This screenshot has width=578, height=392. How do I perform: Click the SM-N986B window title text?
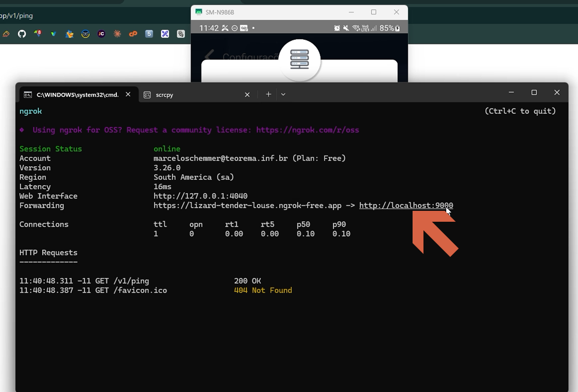click(x=220, y=12)
